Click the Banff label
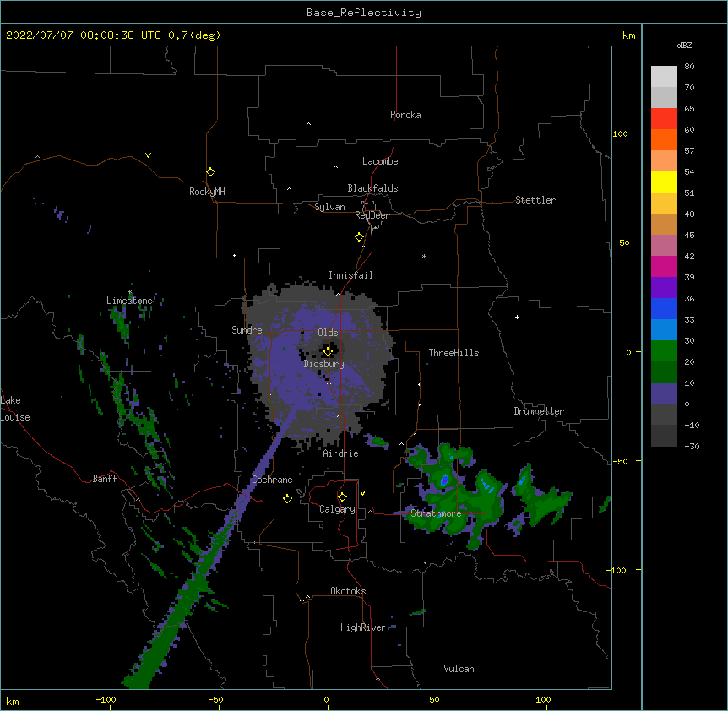This screenshot has width=728, height=711. point(105,479)
